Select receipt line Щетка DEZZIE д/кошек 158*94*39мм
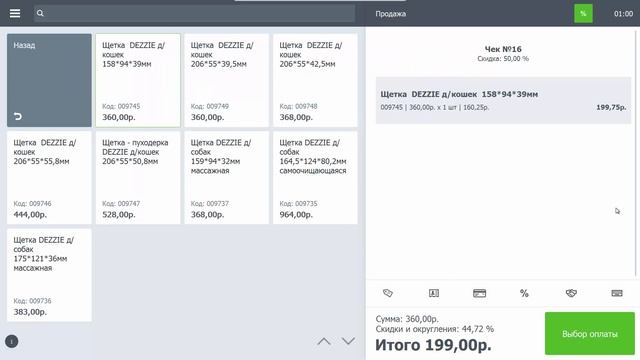The image size is (640, 360). tap(503, 100)
